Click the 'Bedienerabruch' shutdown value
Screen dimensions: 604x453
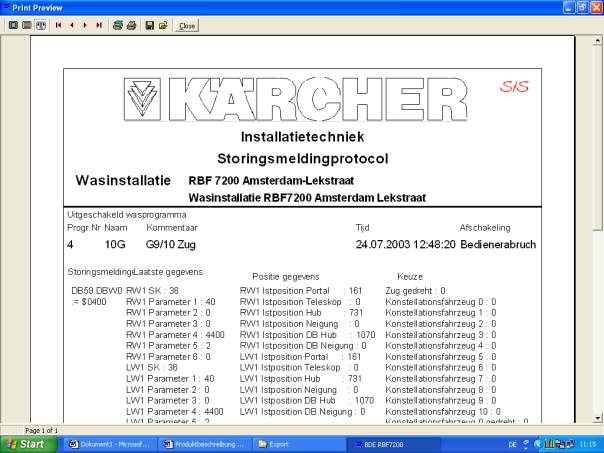(498, 245)
